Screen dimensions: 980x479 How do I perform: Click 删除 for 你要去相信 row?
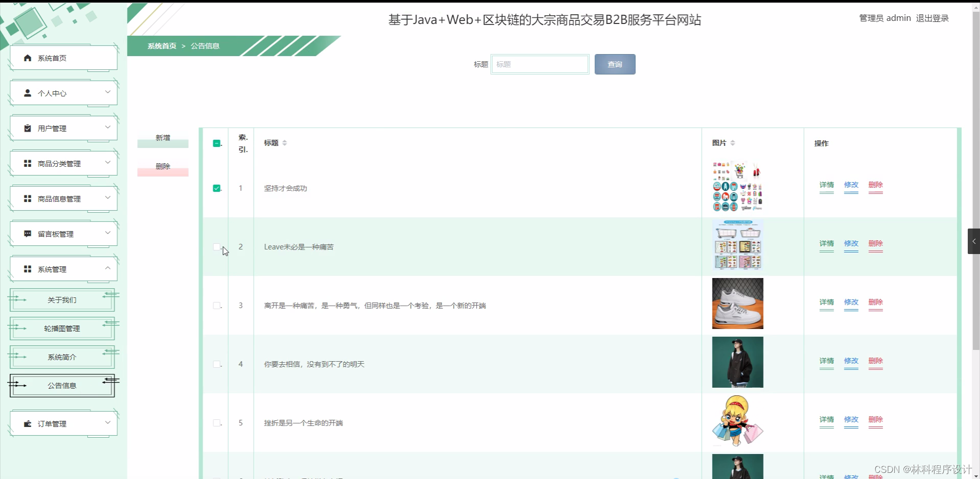tap(875, 361)
